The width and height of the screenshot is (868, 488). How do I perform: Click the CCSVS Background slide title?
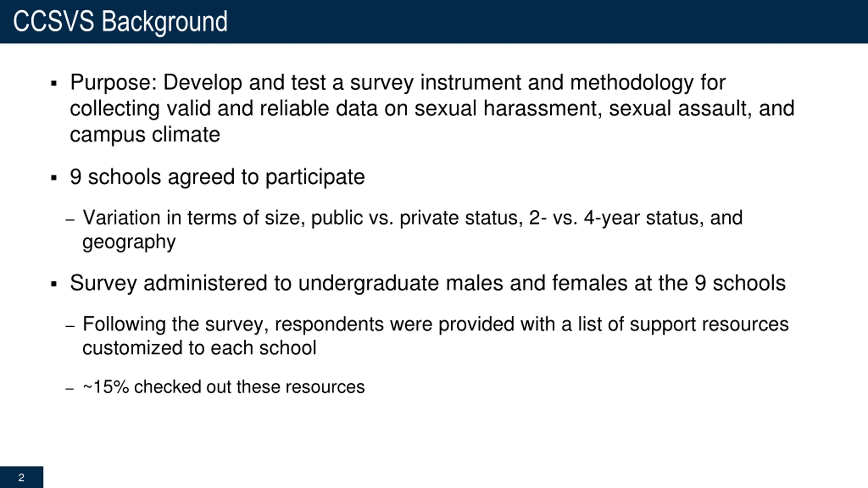[x=120, y=22]
